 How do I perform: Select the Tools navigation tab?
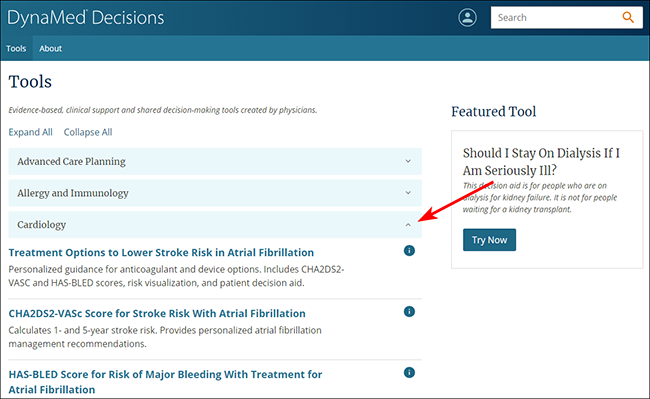click(16, 48)
